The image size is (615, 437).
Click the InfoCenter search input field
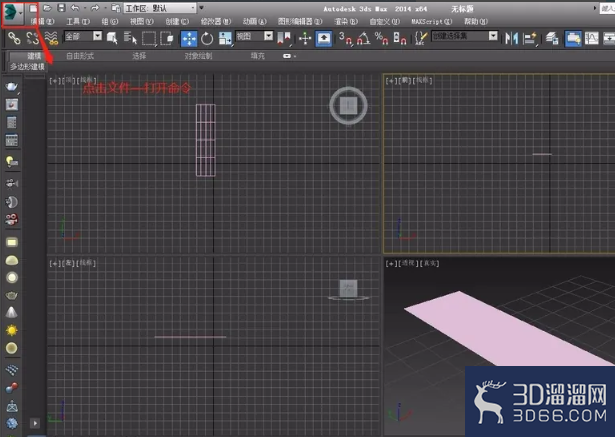click(607, 8)
